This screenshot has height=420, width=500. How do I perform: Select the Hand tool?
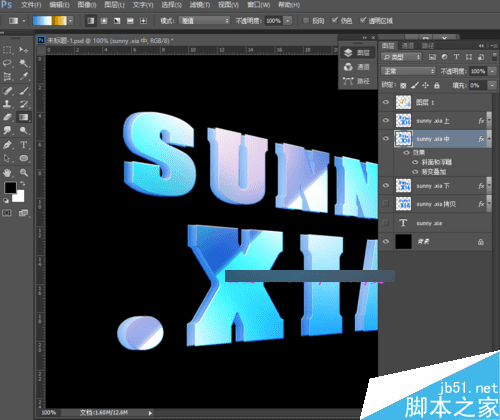(7, 173)
